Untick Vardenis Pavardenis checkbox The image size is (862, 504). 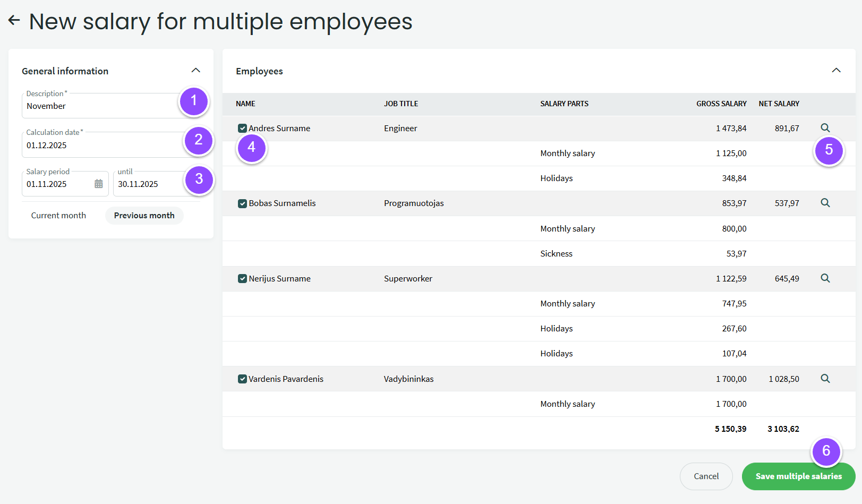(x=242, y=379)
